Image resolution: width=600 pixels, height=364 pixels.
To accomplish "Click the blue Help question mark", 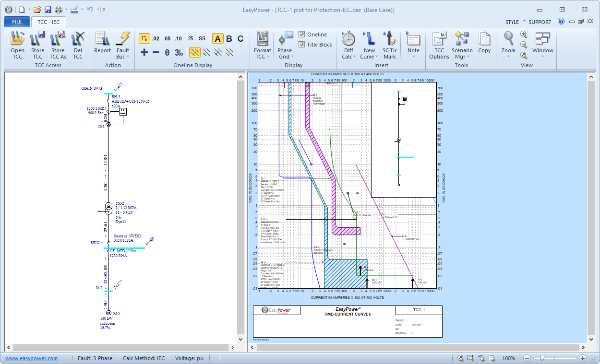I will (561, 22).
